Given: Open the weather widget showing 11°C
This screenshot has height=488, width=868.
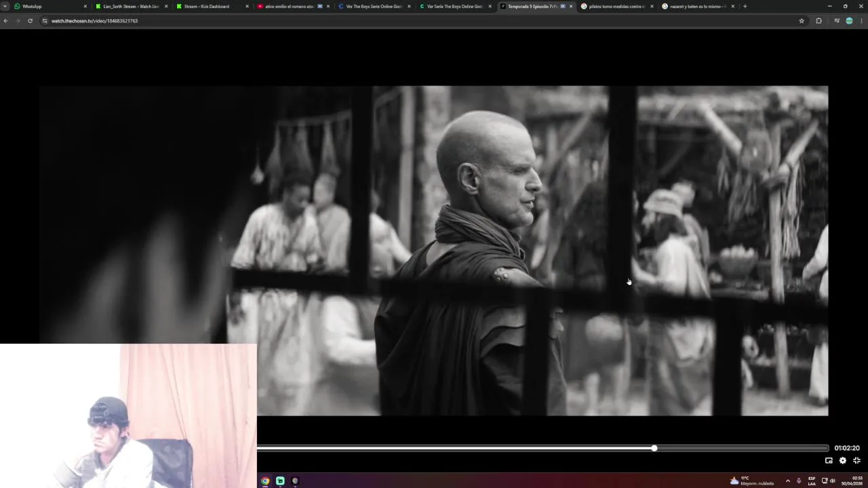Looking at the screenshot, I should click(x=752, y=481).
